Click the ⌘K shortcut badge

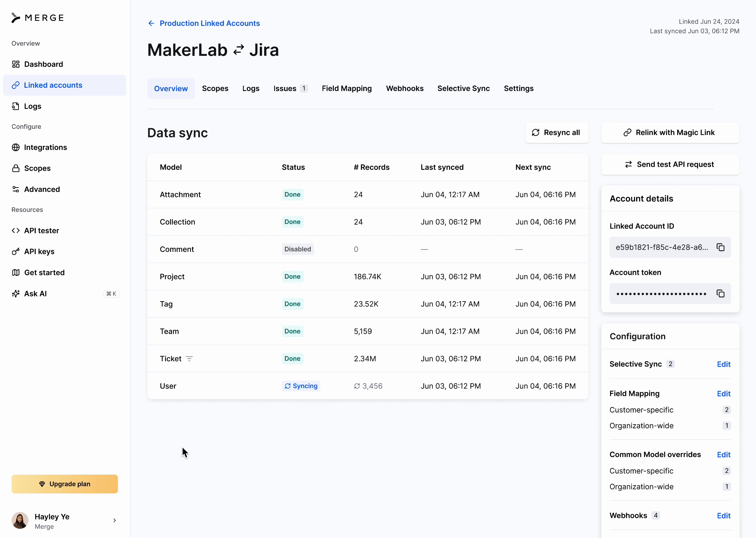[111, 294]
